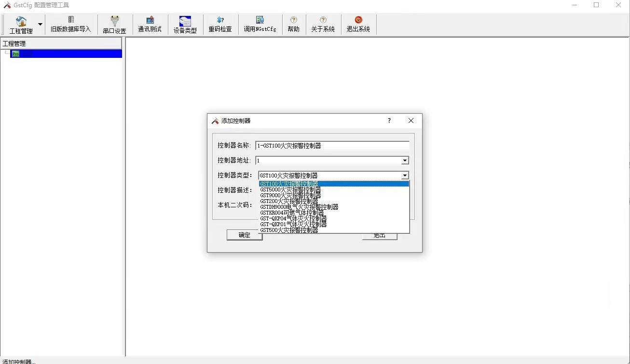Screen dimensions: 630x364
Task: Select the highlighted project node in tree
Action: point(66,54)
